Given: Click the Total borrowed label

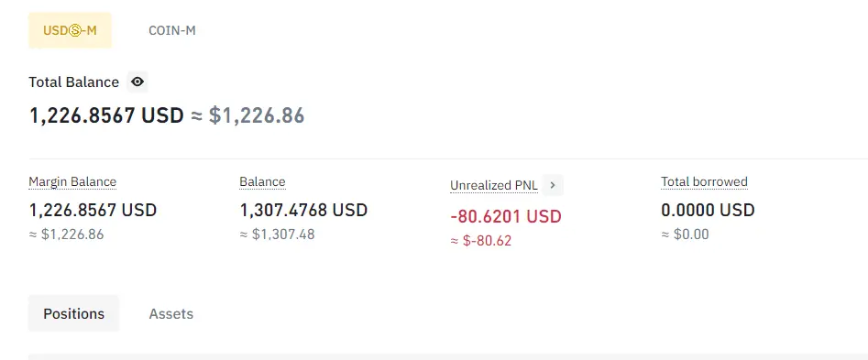Looking at the screenshot, I should (704, 182).
